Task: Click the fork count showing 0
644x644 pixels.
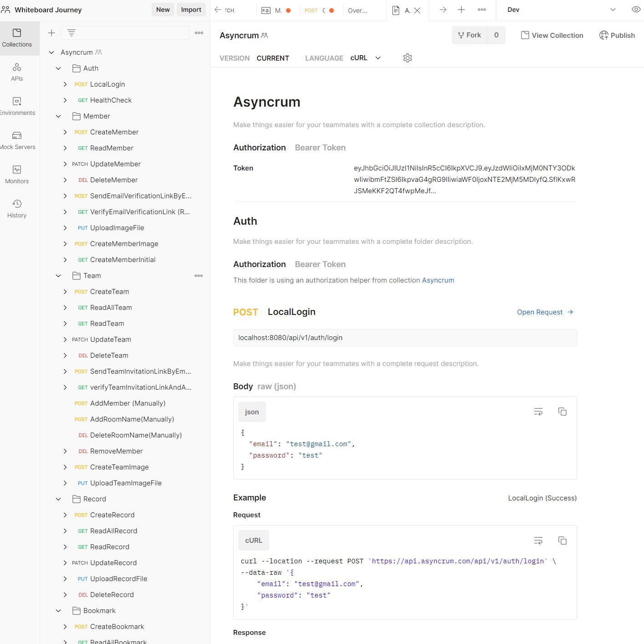Action: pyautogui.click(x=496, y=35)
